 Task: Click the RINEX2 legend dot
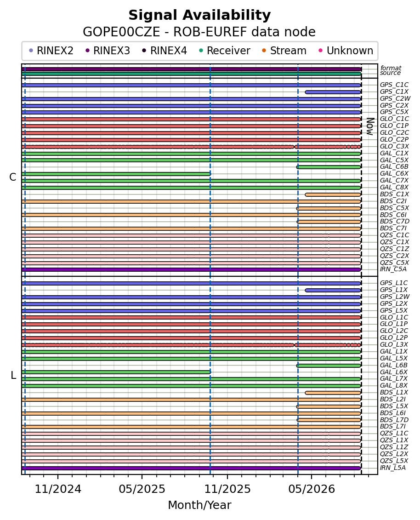31,51
